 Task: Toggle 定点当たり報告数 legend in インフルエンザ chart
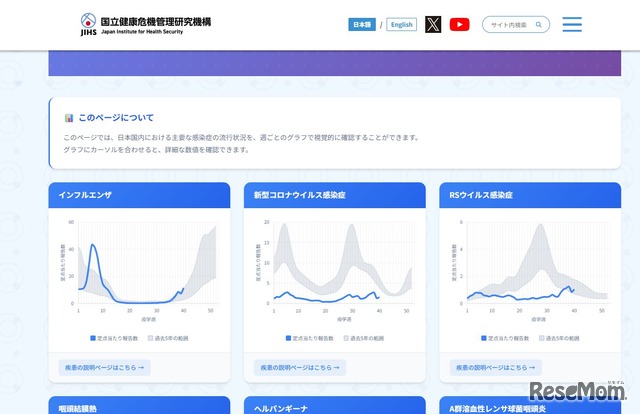click(114, 338)
